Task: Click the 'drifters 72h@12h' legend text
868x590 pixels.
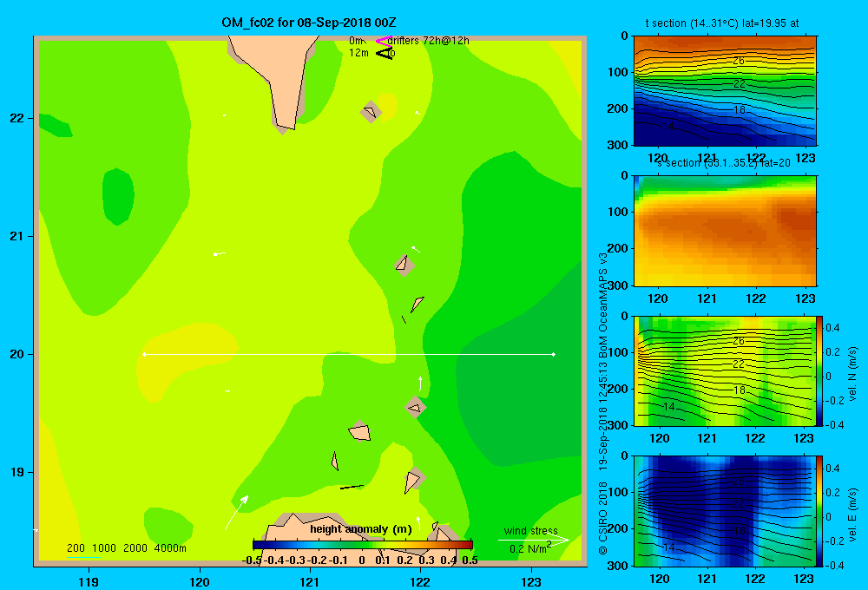Action: tap(429, 41)
